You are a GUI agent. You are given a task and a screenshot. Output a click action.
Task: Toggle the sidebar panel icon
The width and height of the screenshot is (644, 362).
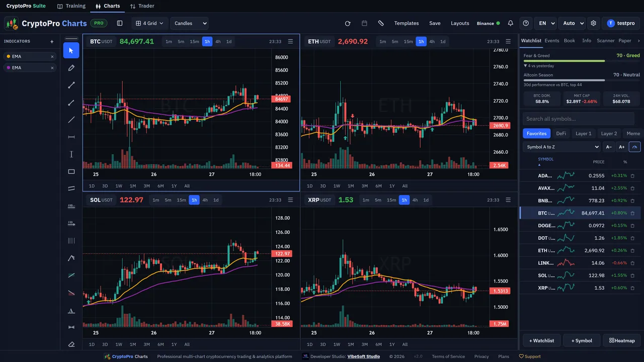[x=120, y=23]
